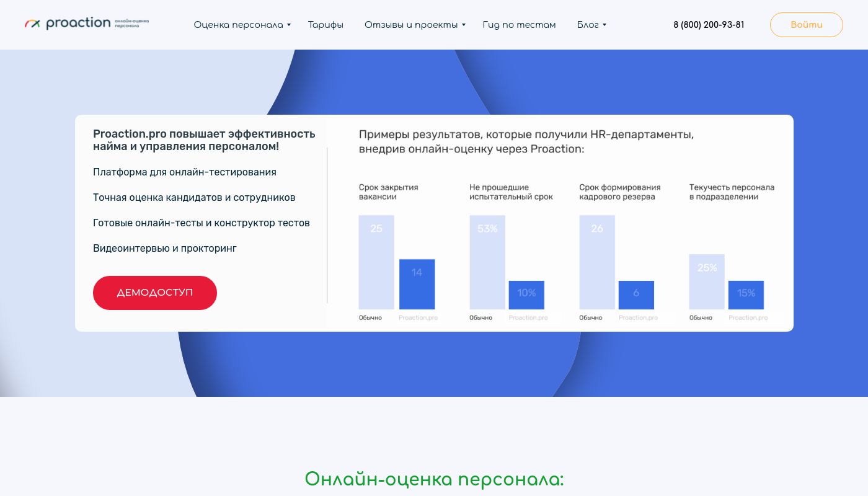Click the light bar showing 53%
The image size is (868, 496).
tap(487, 262)
